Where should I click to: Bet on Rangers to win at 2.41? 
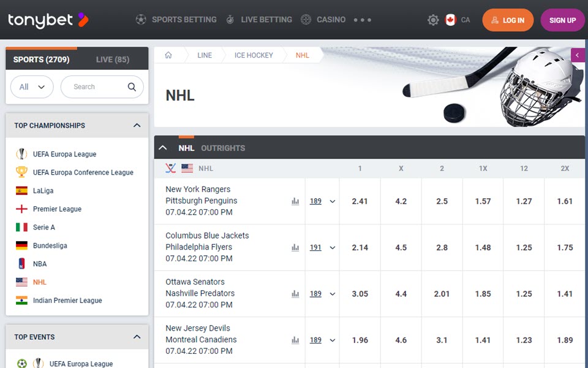coord(360,201)
